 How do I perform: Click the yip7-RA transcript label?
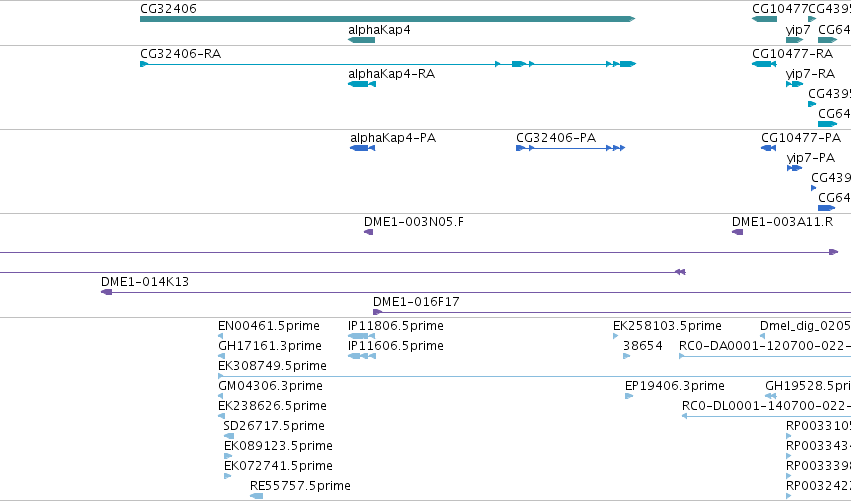(810, 74)
